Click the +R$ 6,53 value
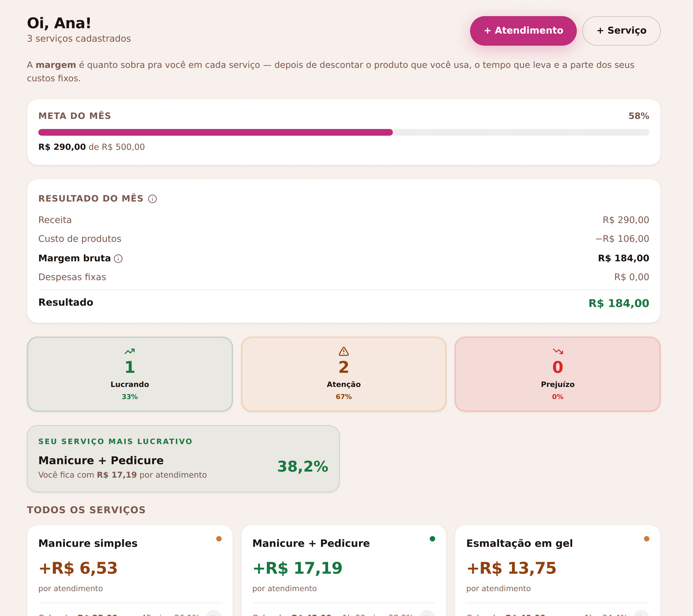 pos(78,568)
